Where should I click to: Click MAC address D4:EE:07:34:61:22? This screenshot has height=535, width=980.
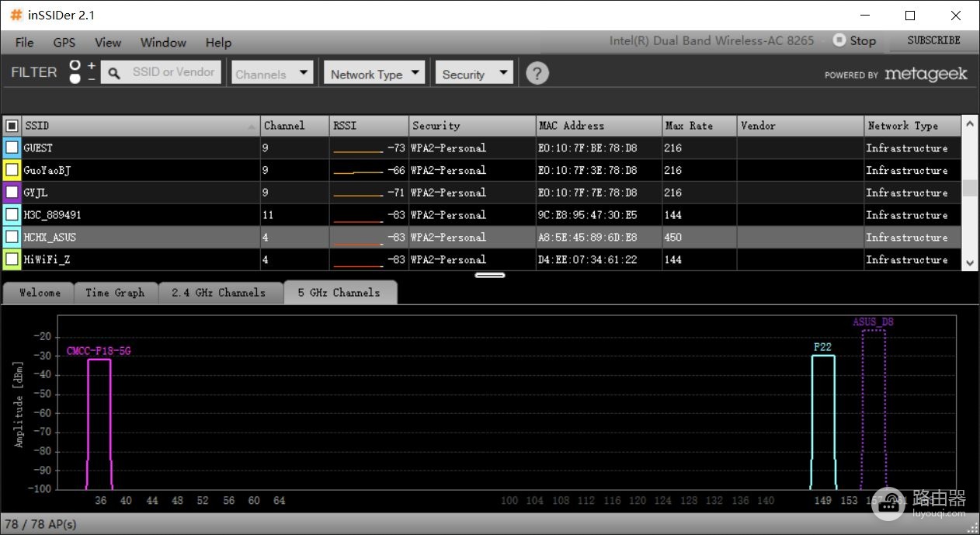pyautogui.click(x=587, y=260)
